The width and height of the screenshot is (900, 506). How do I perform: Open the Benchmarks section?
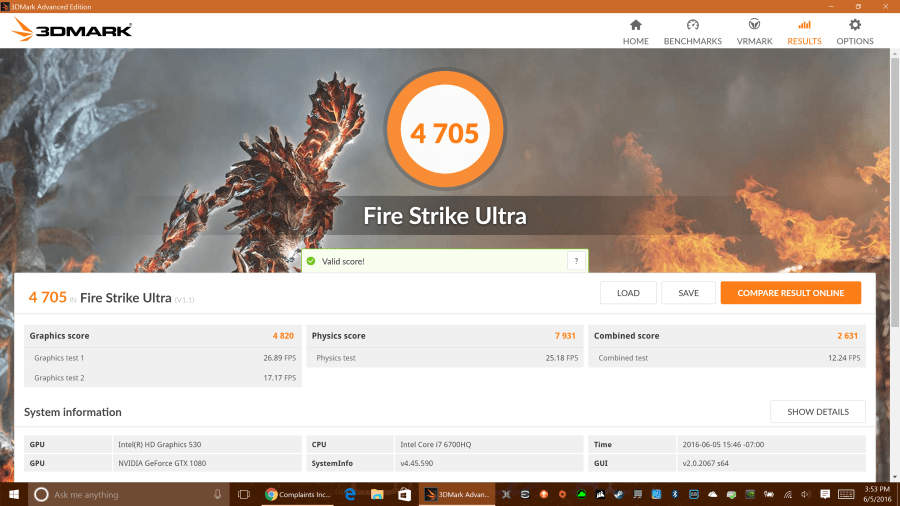pos(692,31)
